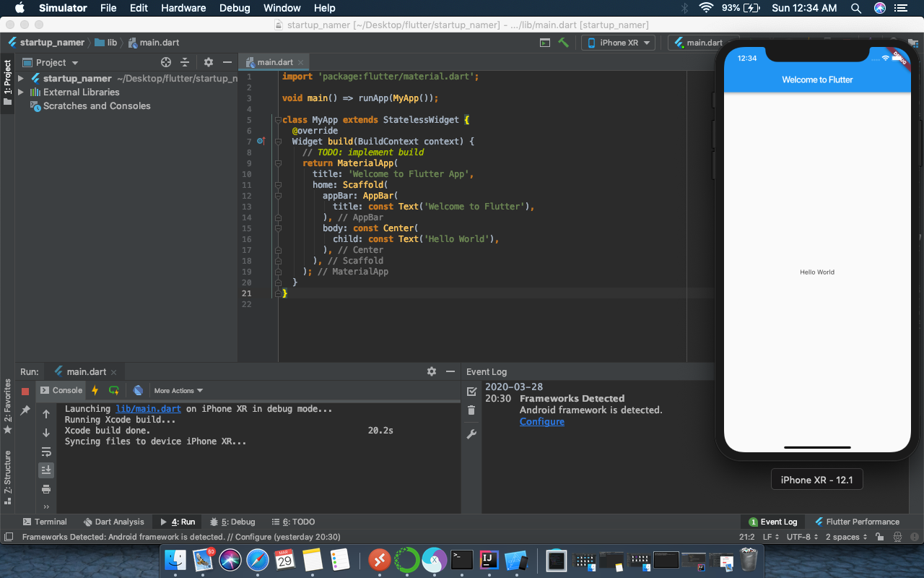
Task: Open the Run panel settings gear
Action: click(x=431, y=371)
